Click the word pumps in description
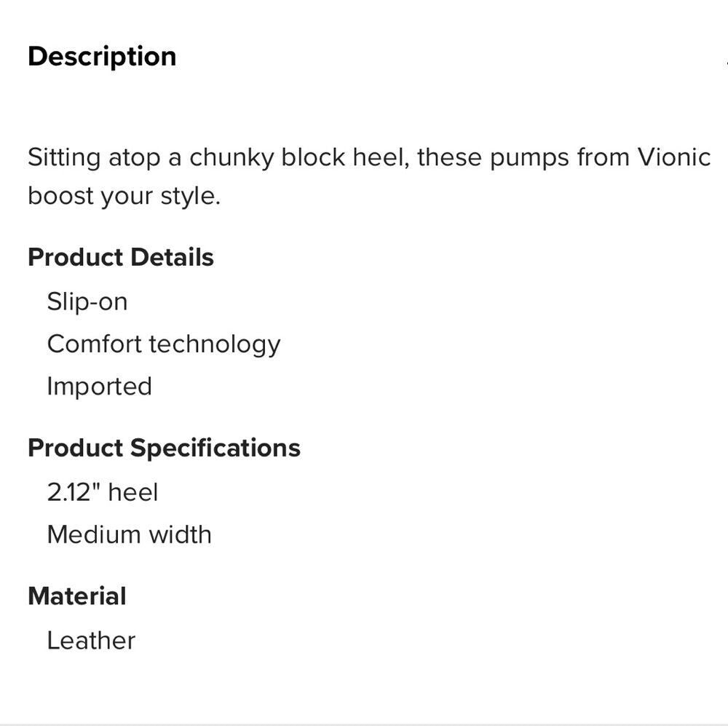 [x=529, y=159]
